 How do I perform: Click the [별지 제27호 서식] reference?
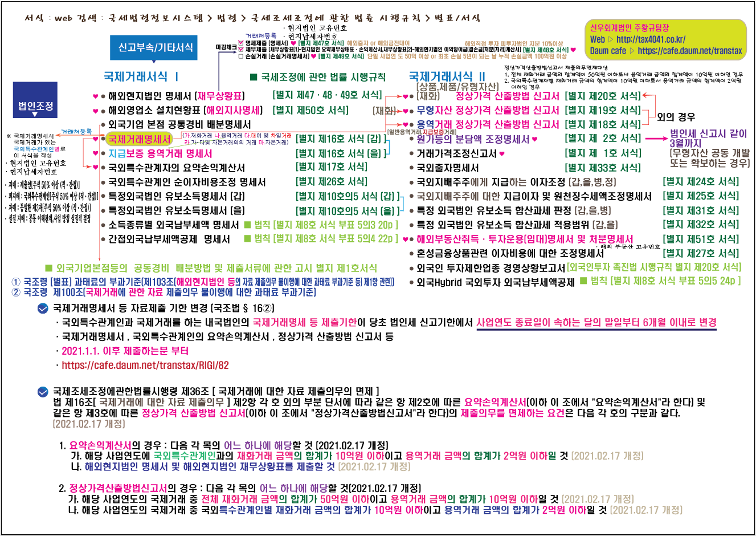tap(701, 253)
